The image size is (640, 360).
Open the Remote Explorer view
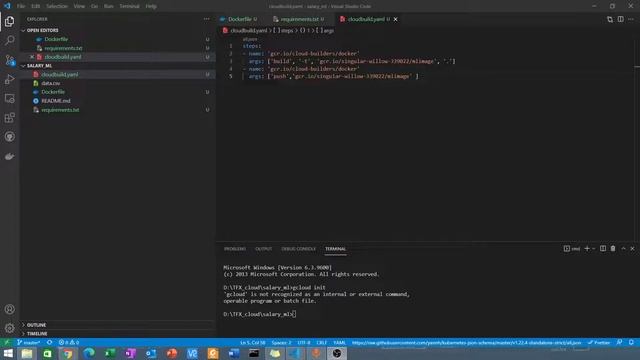[x=9, y=98]
